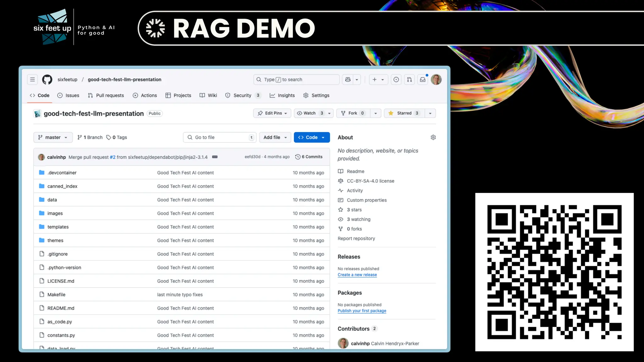Open the Projects tab
Viewport: 644px width, 362px height.
coord(178,95)
